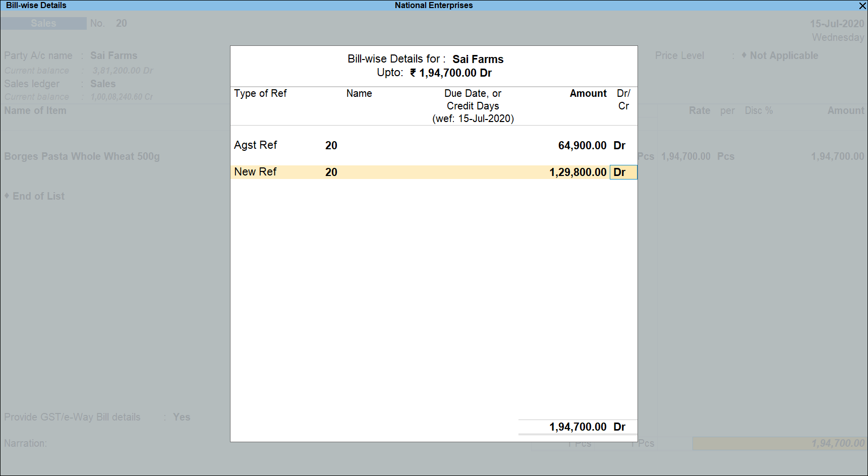Close the Bill-wise Details window

coord(862,6)
